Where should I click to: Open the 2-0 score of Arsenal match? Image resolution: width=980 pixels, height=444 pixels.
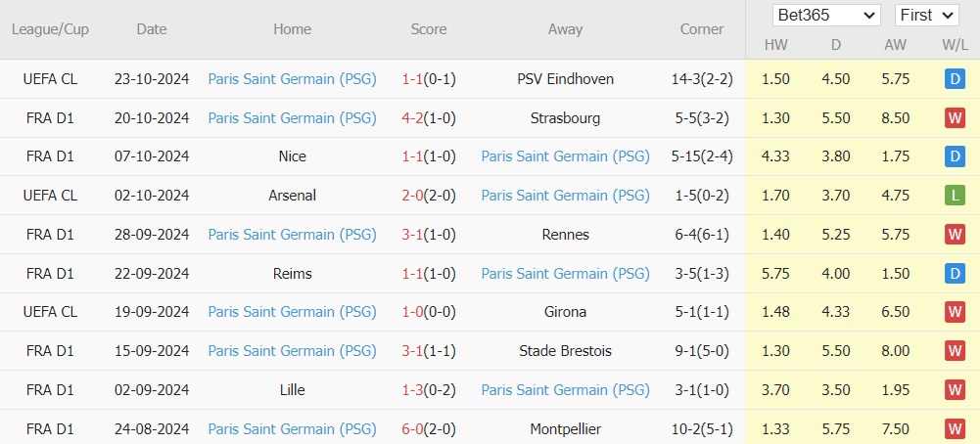pyautogui.click(x=413, y=196)
